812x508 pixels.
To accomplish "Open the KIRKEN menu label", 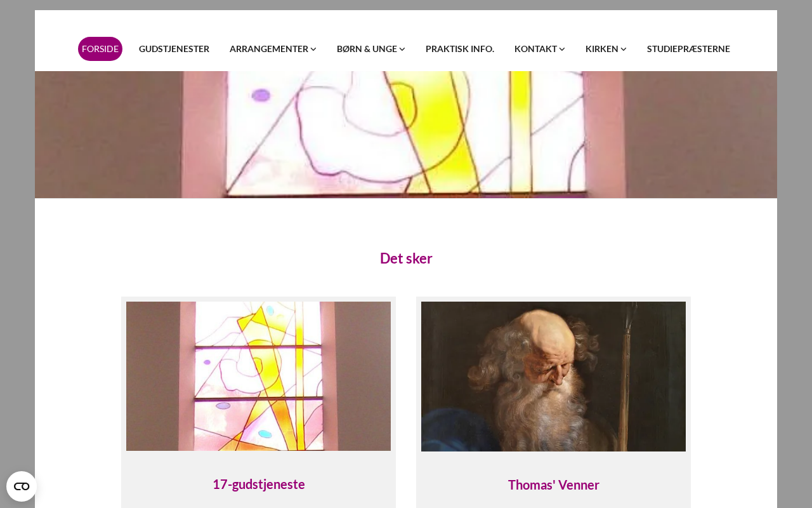I will tap(601, 49).
